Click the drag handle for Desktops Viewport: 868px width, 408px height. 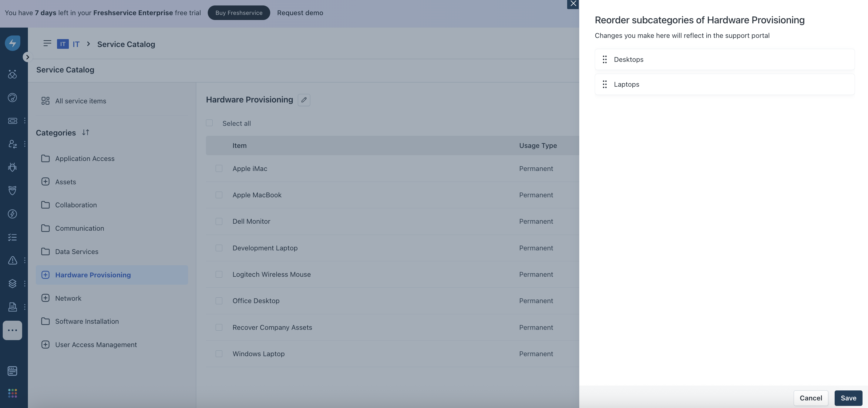coord(604,59)
